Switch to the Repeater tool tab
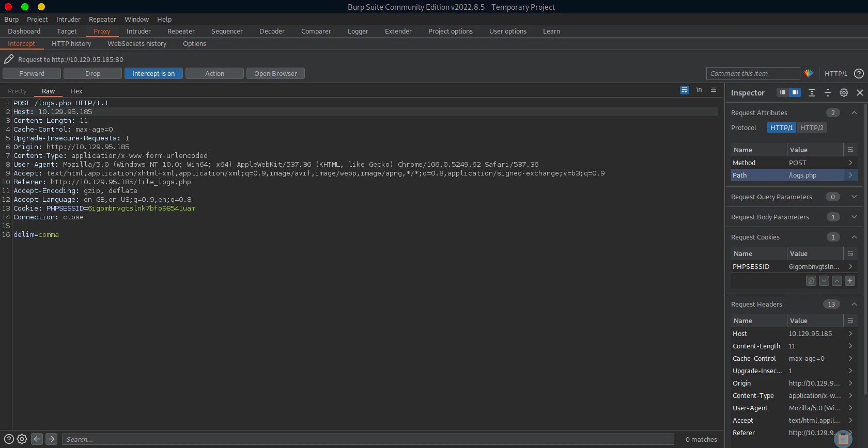Image resolution: width=868 pixels, height=448 pixels. [x=181, y=31]
